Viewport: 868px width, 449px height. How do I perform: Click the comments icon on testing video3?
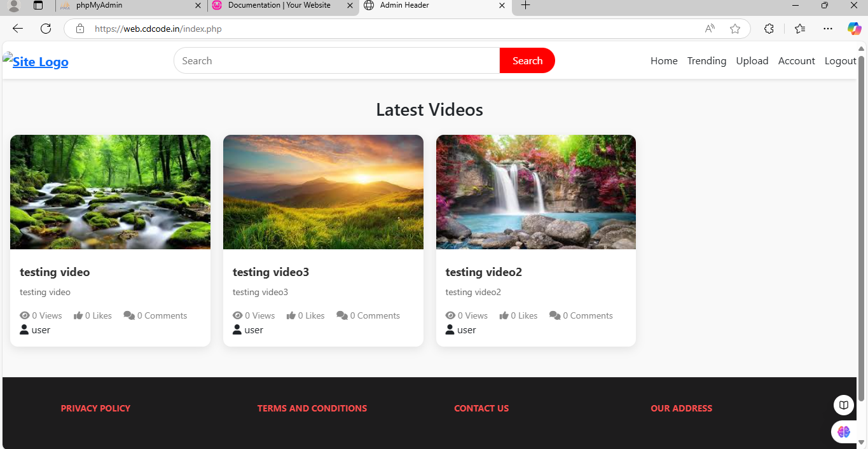pyautogui.click(x=341, y=315)
